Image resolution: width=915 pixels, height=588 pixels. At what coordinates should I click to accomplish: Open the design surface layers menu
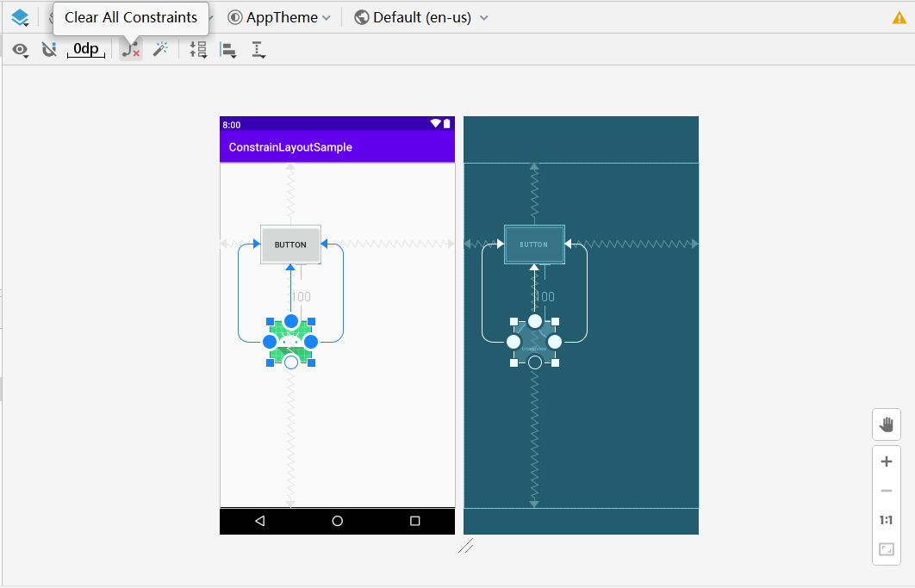click(20, 17)
